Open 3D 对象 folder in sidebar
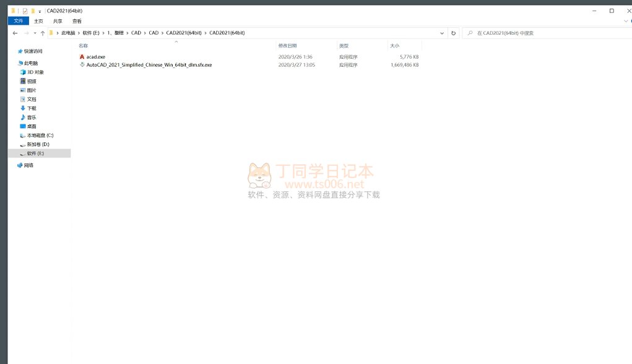This screenshot has height=364, width=632. click(x=35, y=72)
